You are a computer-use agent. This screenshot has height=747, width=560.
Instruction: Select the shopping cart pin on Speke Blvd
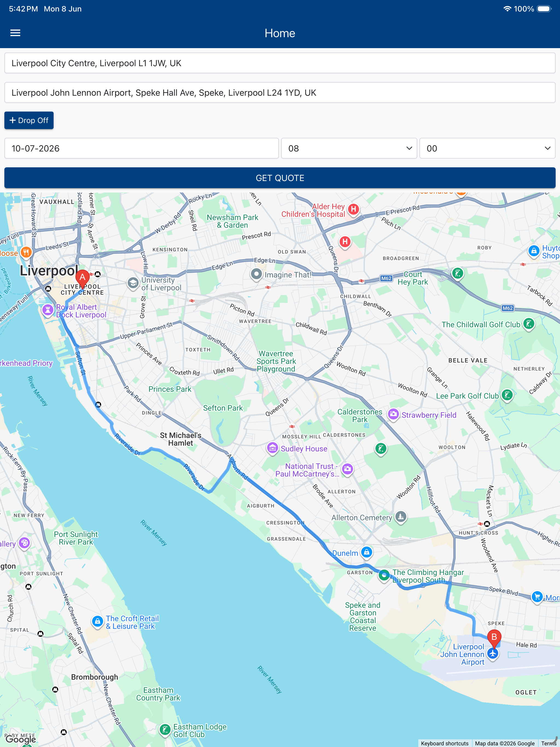(537, 597)
